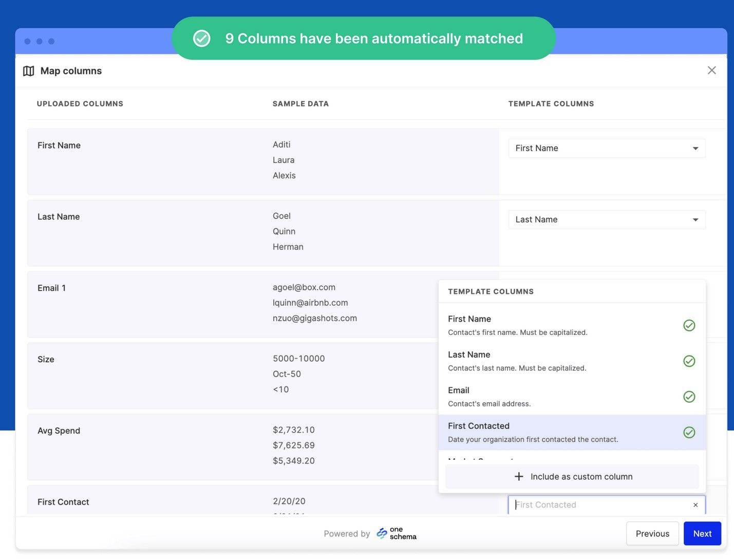
Task: Click the Next button
Action: (702, 533)
